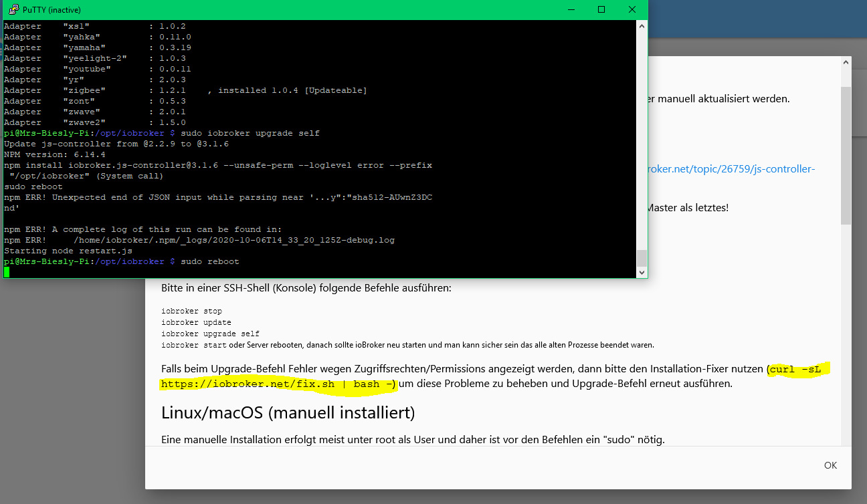867x504 pixels.
Task: Click the 'iobroker stop' command text
Action: click(x=191, y=311)
